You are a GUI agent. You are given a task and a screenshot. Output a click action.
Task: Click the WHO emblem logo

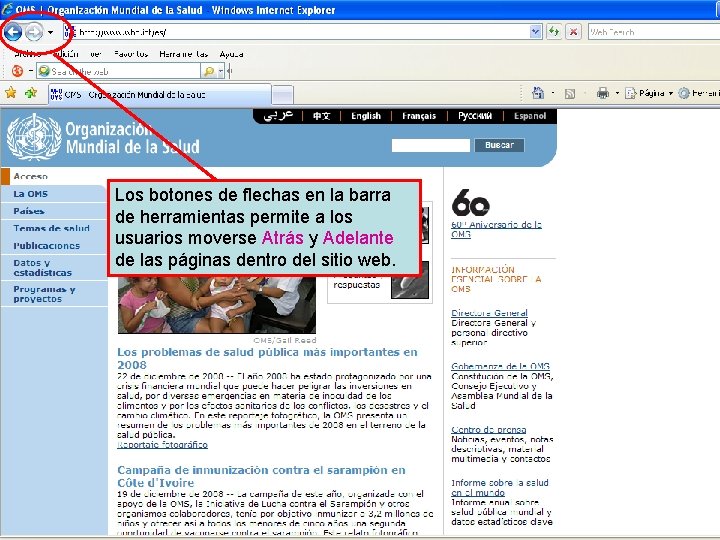click(34, 137)
